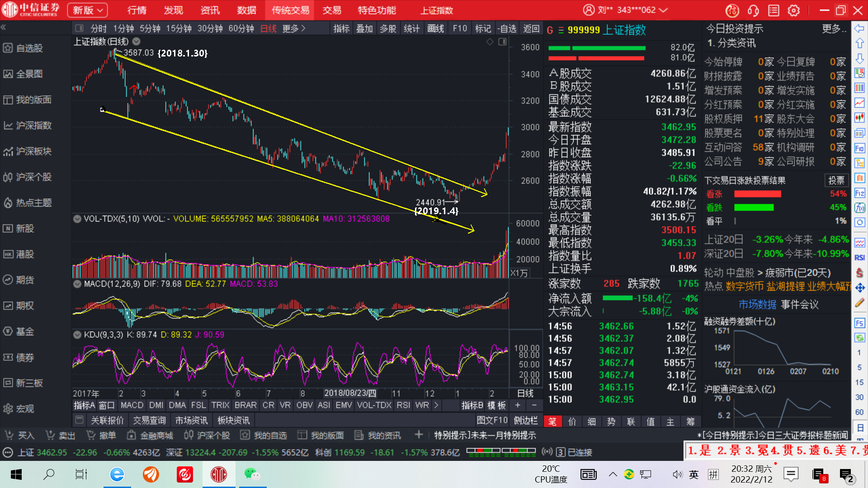Toggle the VOL-TDX indicator panel checkmark
Screen dimensions: 868x488
77,219
